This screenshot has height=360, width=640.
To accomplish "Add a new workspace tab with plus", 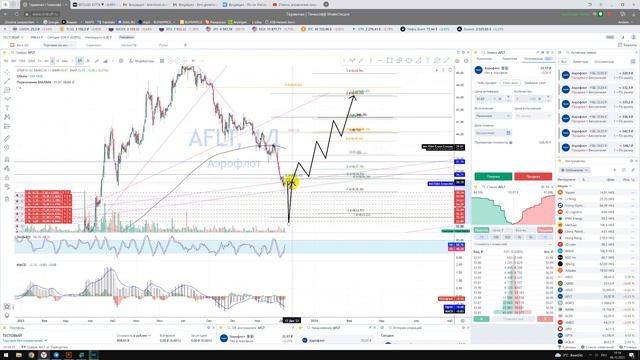I will click(x=185, y=45).
